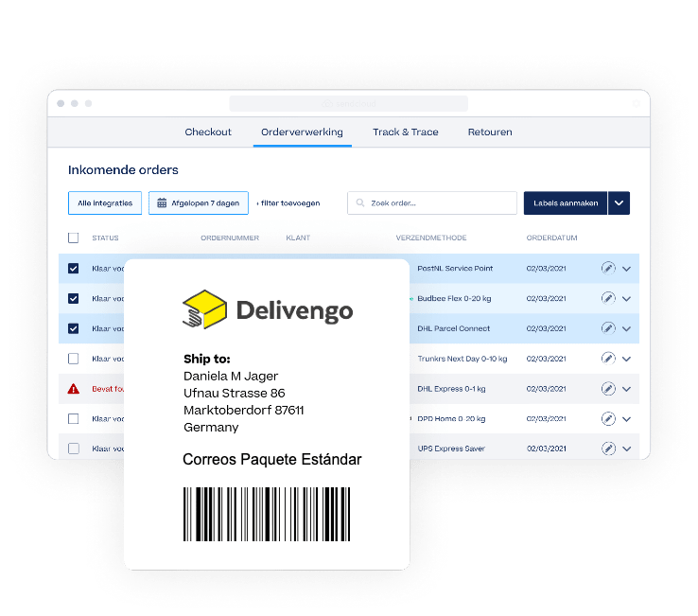Click the Delivengo box logo

[205, 309]
